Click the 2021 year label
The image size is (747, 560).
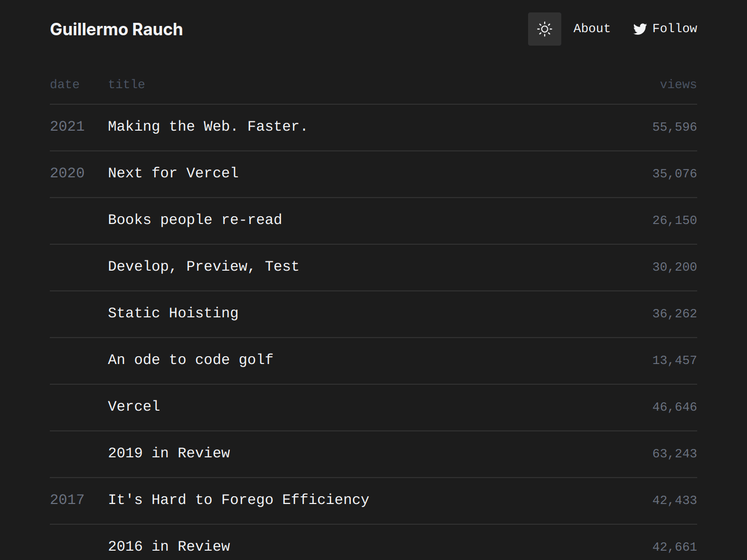point(67,127)
